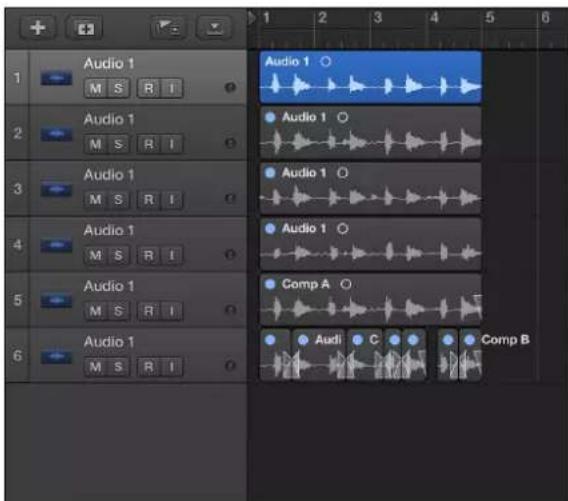Click the Audio 1 name on track 3's header
This screenshot has width=568, height=501.
109,175
